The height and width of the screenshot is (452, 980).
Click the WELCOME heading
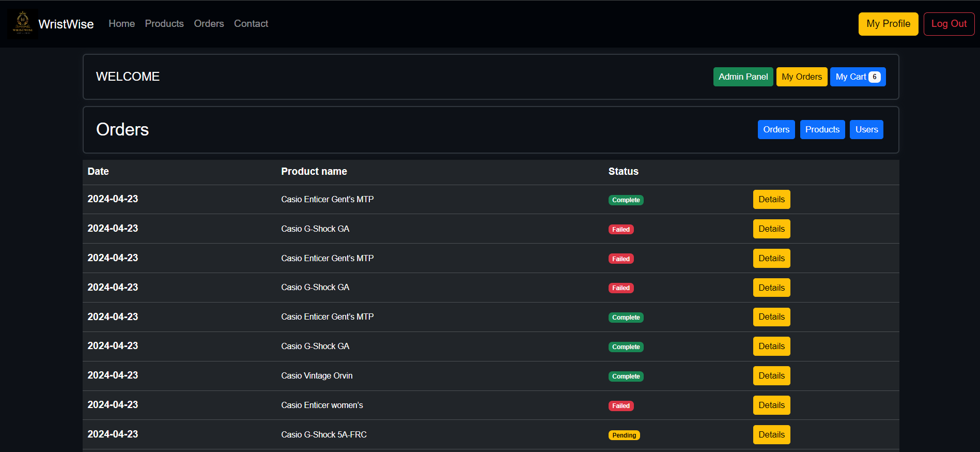pos(128,77)
